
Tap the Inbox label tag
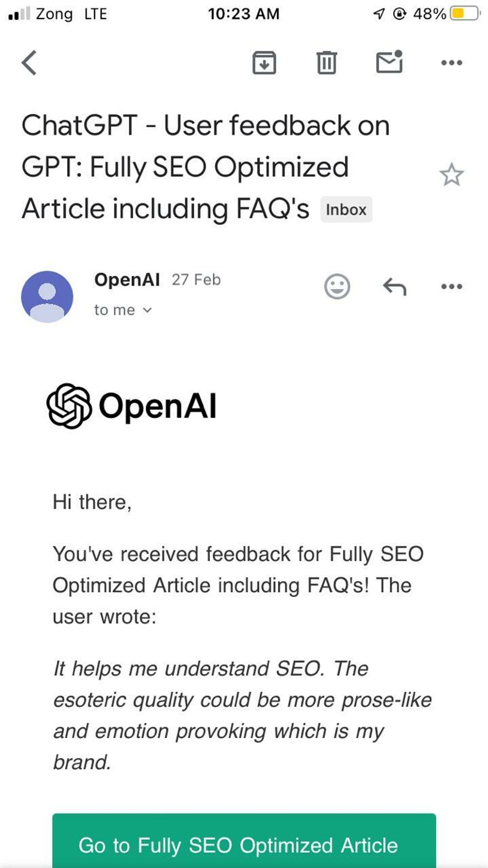[346, 210]
